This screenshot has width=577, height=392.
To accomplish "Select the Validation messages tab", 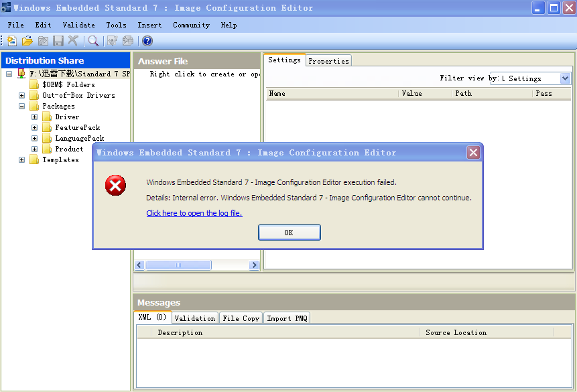I will 195,318.
